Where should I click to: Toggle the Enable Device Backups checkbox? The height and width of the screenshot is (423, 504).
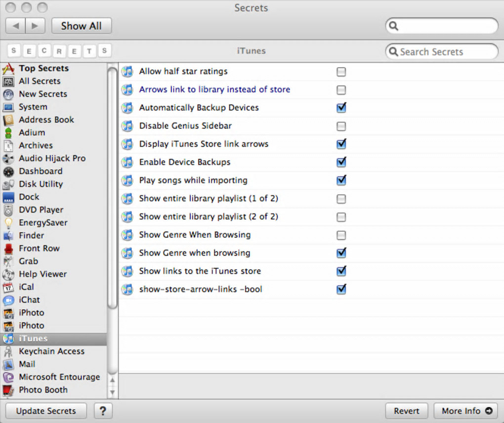[x=341, y=162]
